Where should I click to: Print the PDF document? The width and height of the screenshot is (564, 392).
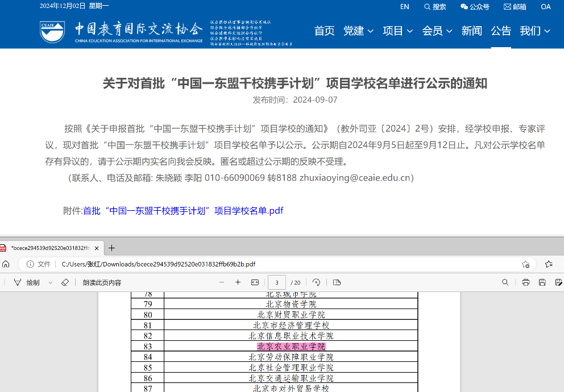tap(526, 282)
